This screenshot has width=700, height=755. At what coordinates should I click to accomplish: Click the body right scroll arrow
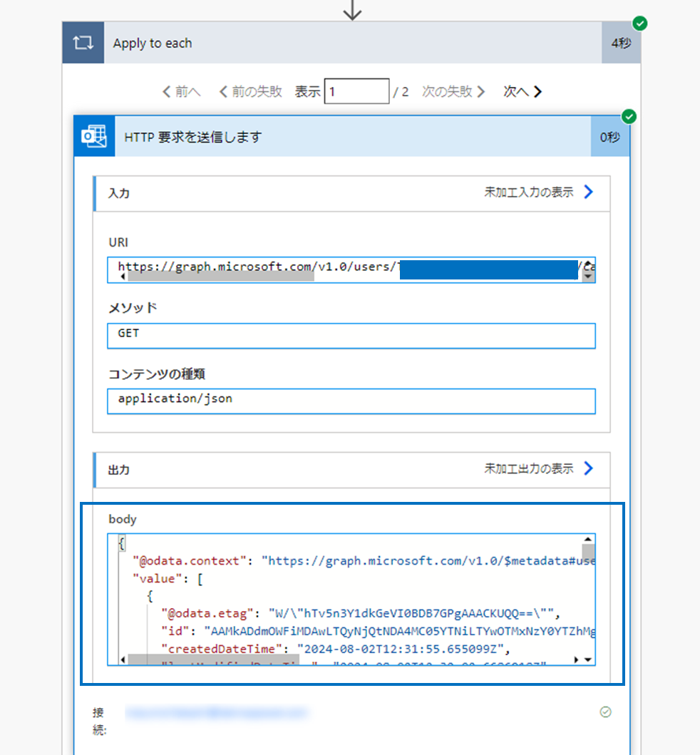point(576,659)
